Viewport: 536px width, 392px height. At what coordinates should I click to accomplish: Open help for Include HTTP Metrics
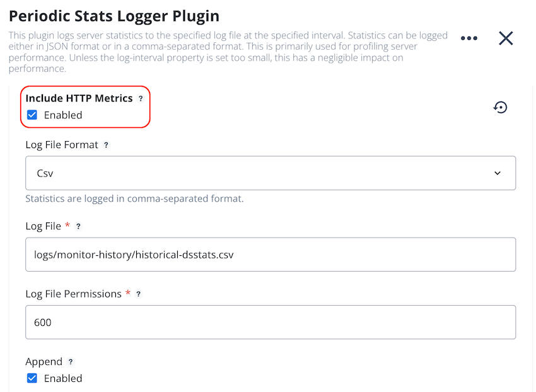(x=140, y=98)
